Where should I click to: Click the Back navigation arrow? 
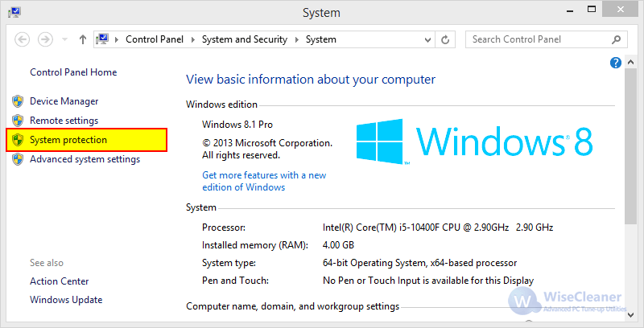[x=23, y=39]
